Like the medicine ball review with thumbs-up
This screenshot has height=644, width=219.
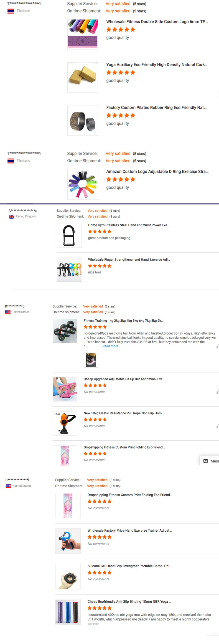pos(218,346)
